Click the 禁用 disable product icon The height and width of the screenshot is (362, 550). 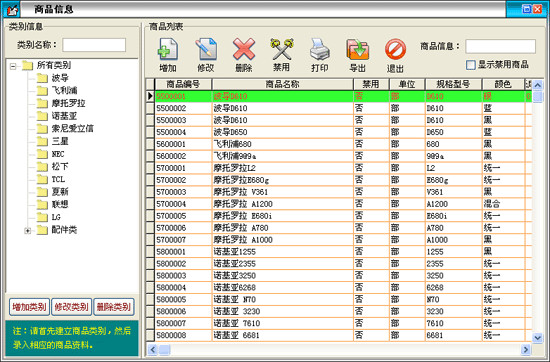[282, 49]
